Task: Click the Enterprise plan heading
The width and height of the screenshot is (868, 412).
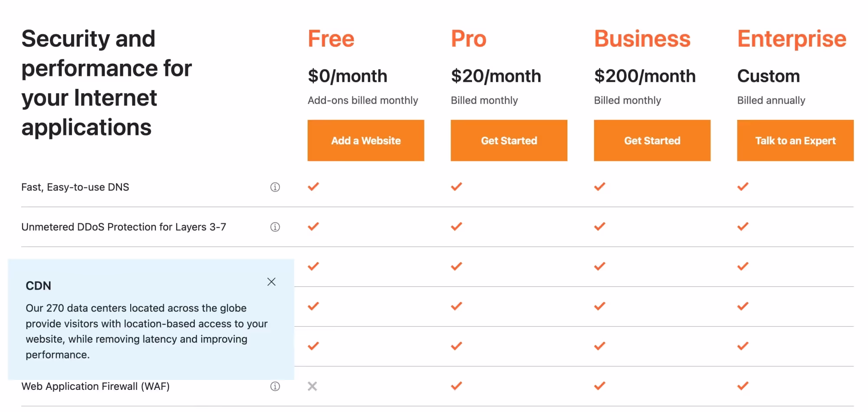Action: coord(792,39)
